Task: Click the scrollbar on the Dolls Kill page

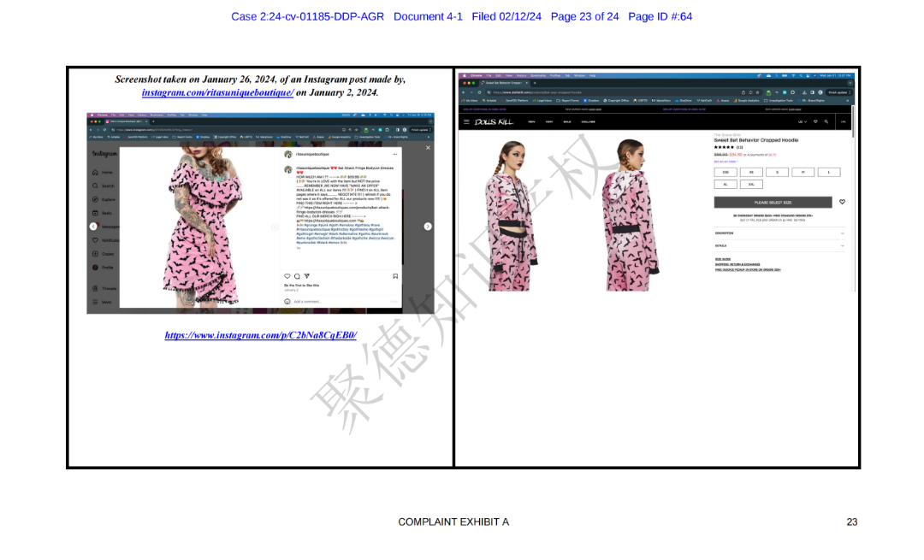Action: [x=853, y=122]
